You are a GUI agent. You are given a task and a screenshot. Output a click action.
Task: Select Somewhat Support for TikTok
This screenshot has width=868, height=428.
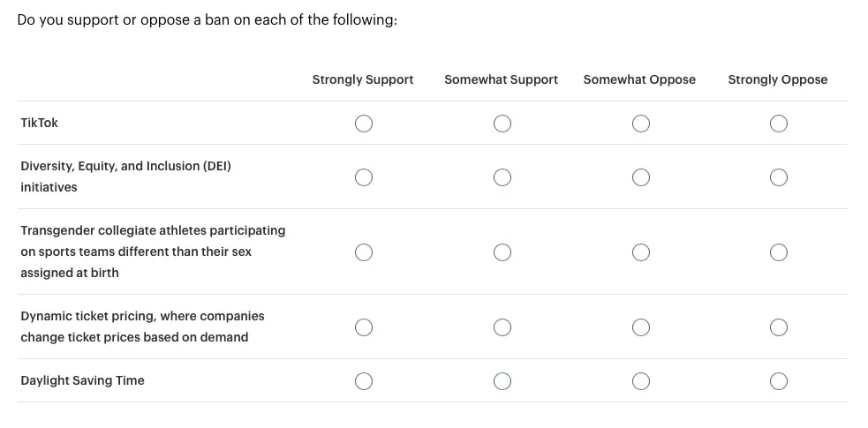click(x=502, y=124)
